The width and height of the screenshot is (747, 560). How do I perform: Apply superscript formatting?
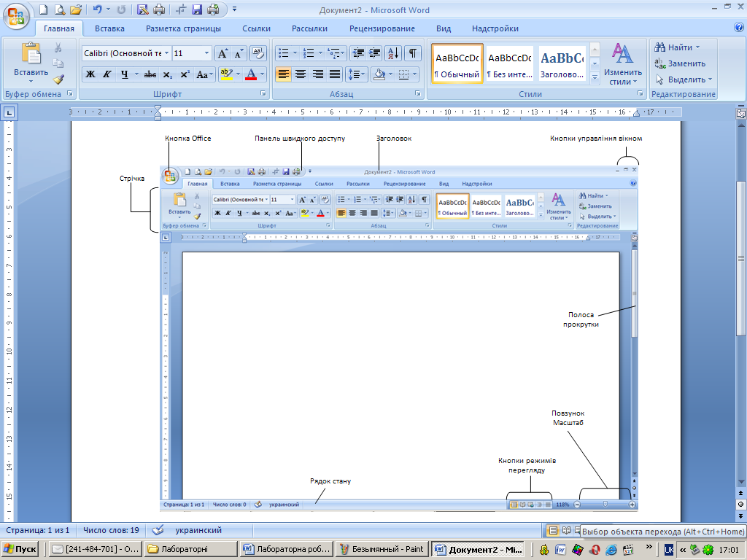pos(185,74)
